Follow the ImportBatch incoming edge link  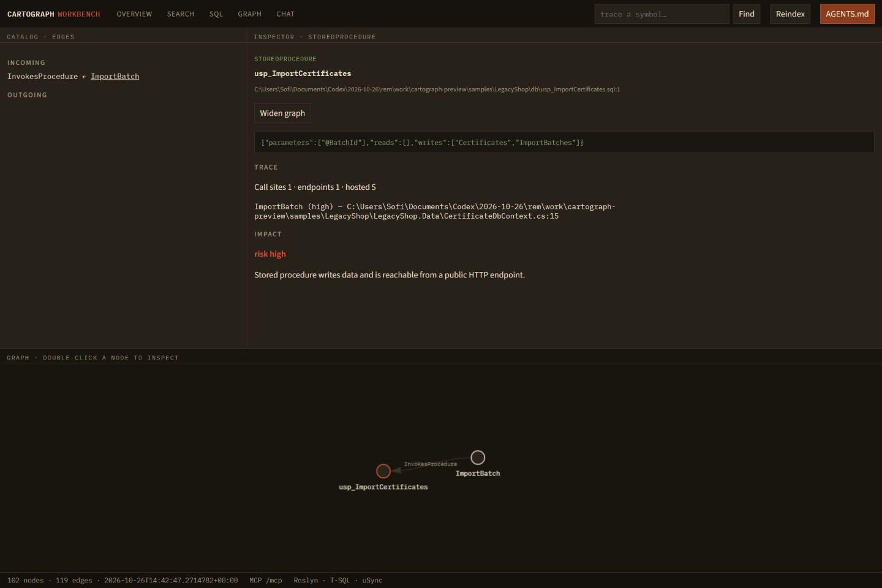pyautogui.click(x=115, y=77)
